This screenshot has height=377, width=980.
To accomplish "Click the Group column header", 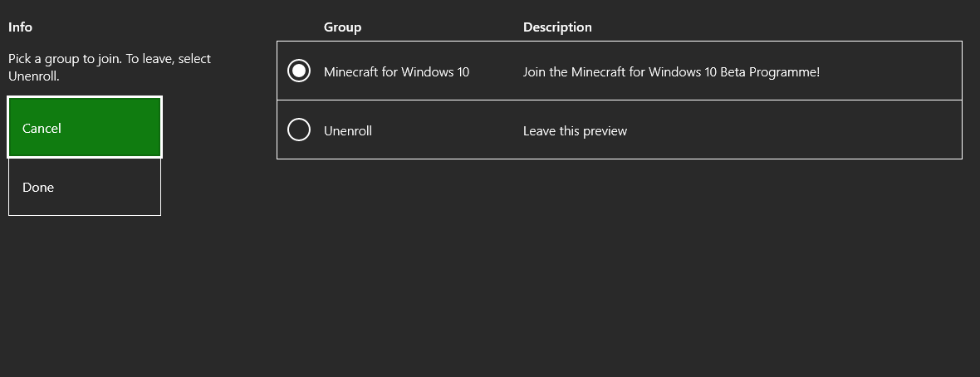I will click(x=342, y=27).
